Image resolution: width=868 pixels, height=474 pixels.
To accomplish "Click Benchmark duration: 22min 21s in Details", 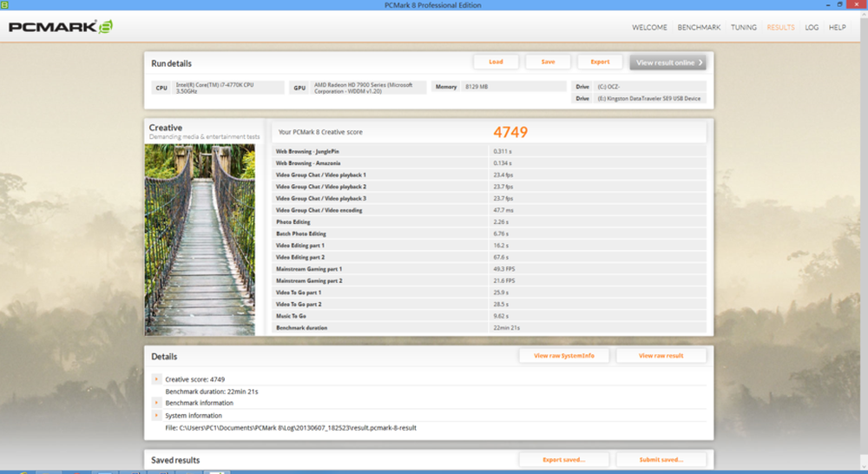I will [x=212, y=391].
